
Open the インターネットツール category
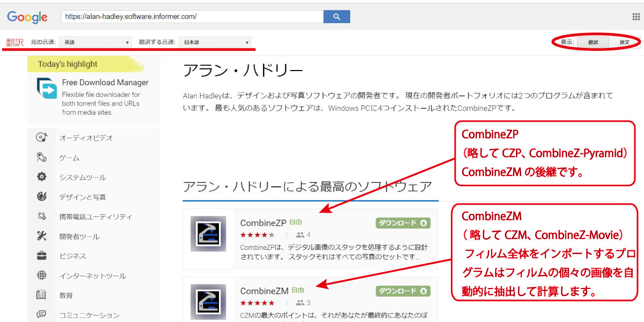click(93, 276)
